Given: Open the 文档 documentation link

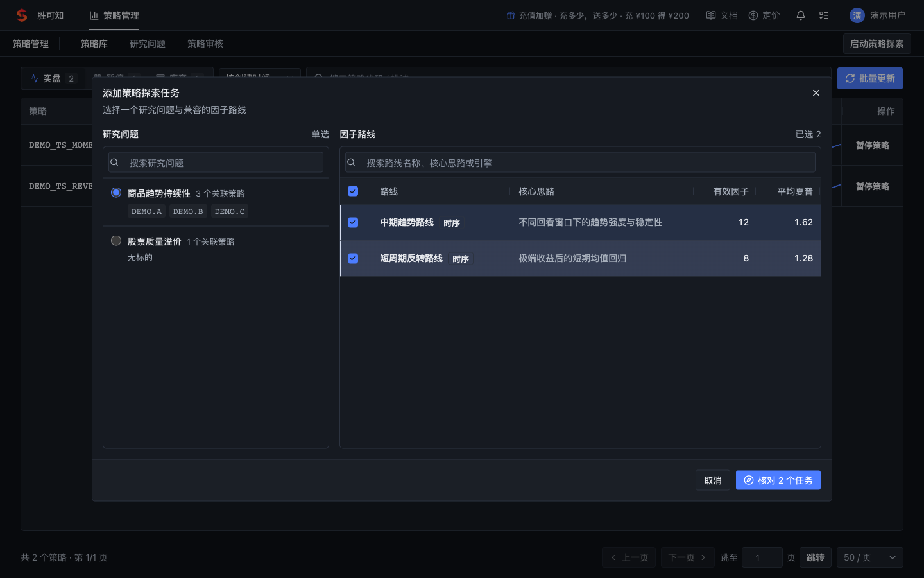Looking at the screenshot, I should click(722, 15).
